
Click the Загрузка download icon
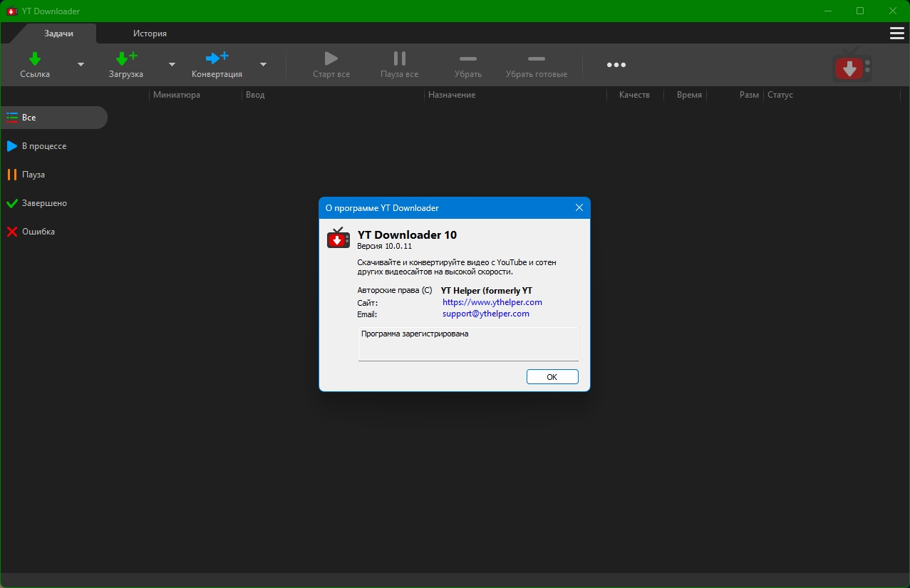pos(126,59)
